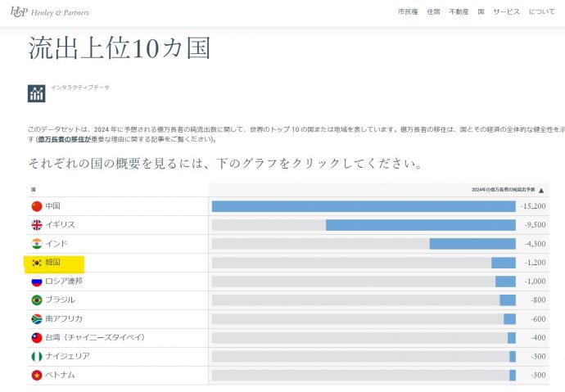Select the ナイジェリア row label
The height and width of the screenshot is (392, 565).
coord(68,356)
